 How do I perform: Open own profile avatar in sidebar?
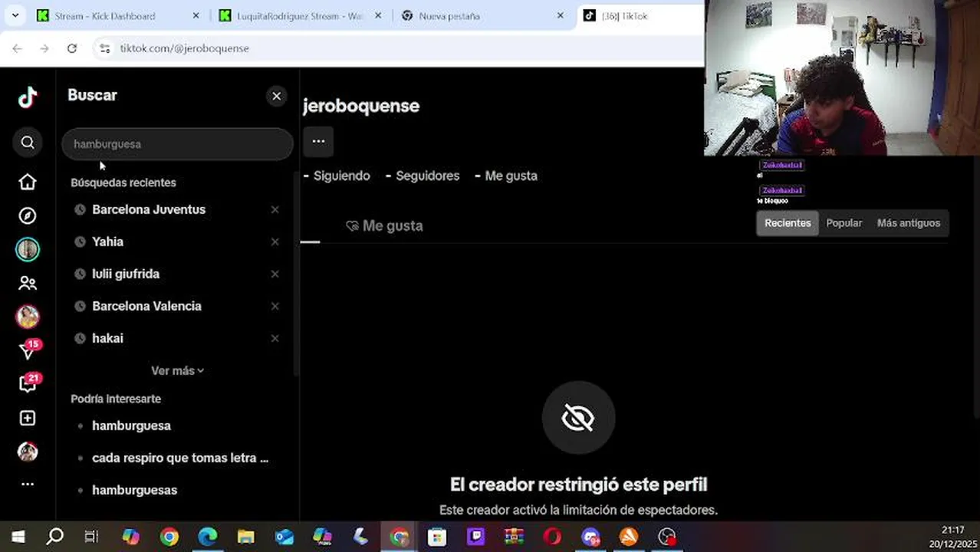(x=28, y=452)
